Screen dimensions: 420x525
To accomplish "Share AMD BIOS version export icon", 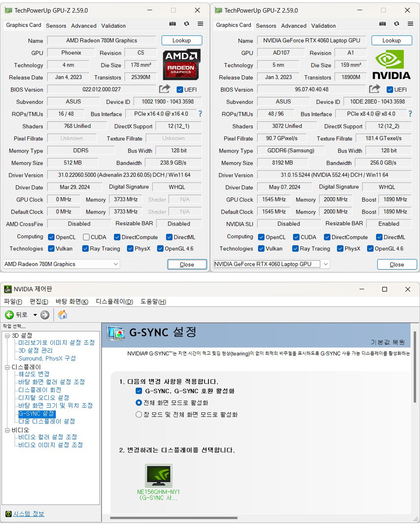I will pos(165,89).
